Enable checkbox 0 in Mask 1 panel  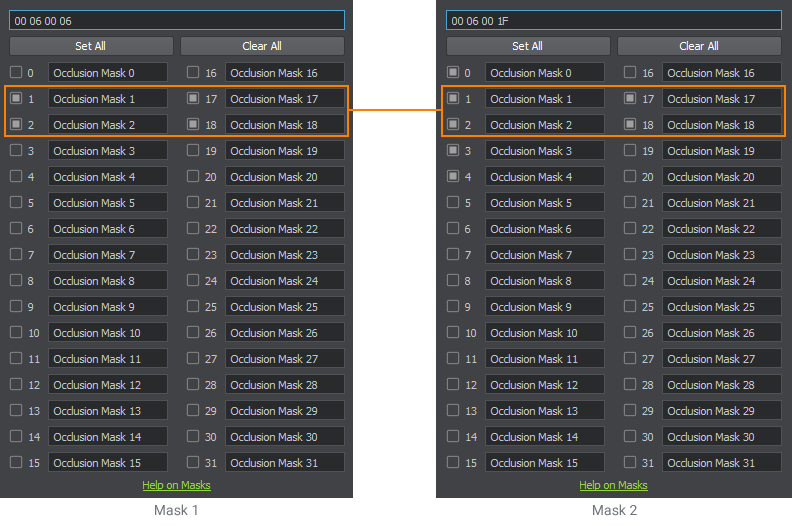click(16, 73)
